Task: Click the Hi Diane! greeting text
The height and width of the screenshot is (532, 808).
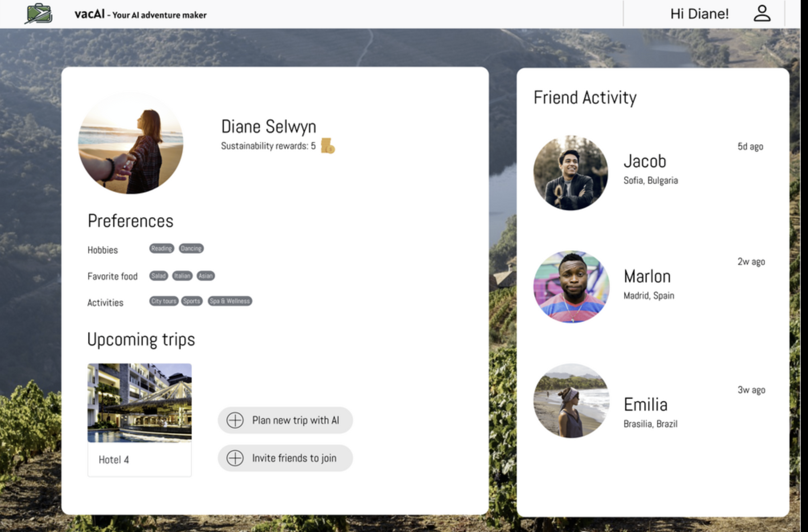Action: pos(699,14)
